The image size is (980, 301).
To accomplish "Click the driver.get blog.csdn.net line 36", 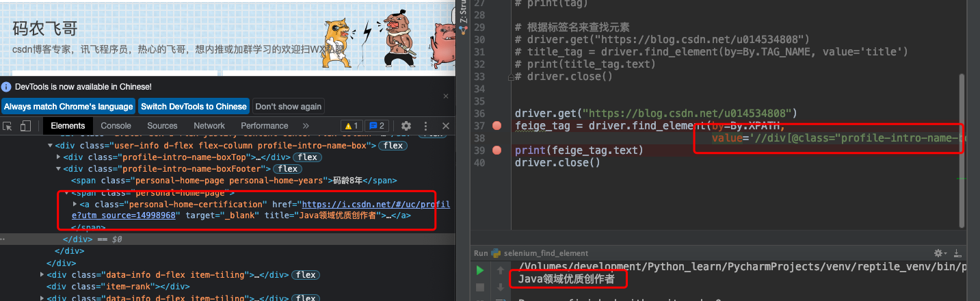I will click(x=656, y=114).
